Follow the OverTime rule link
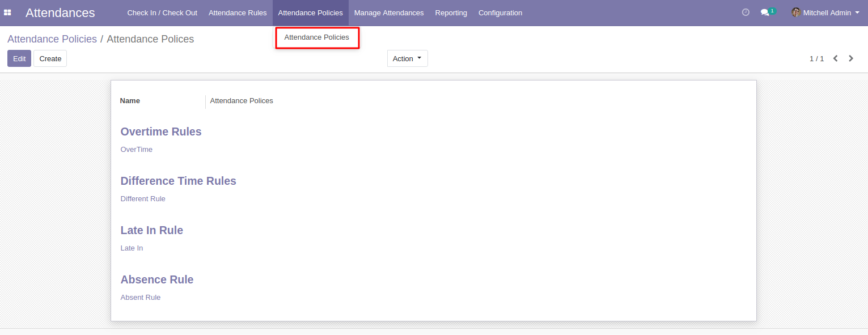Screen dimensions: 868x335 (x=137, y=150)
